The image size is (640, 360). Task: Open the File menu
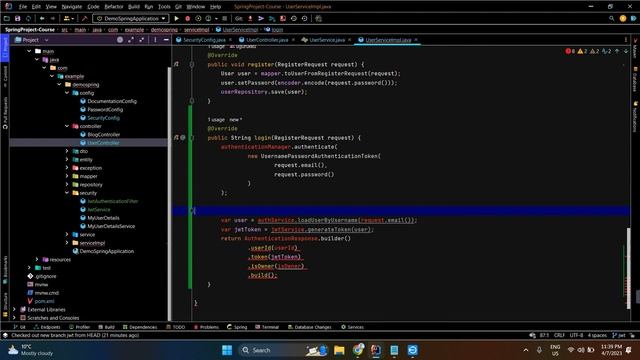pyautogui.click(x=23, y=7)
